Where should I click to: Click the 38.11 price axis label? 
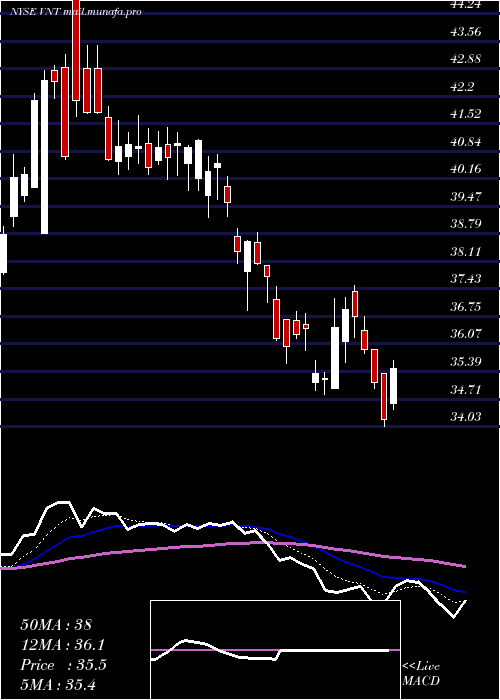click(x=466, y=252)
